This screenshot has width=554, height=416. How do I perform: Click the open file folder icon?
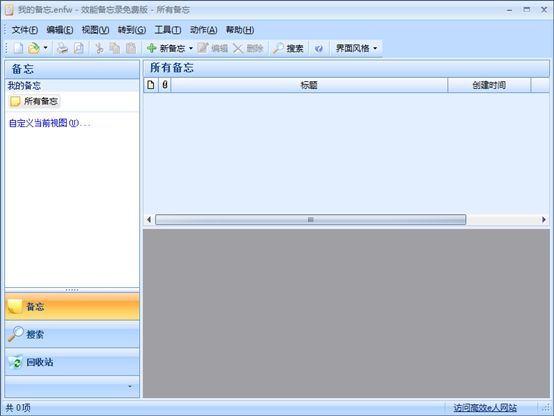(x=34, y=48)
